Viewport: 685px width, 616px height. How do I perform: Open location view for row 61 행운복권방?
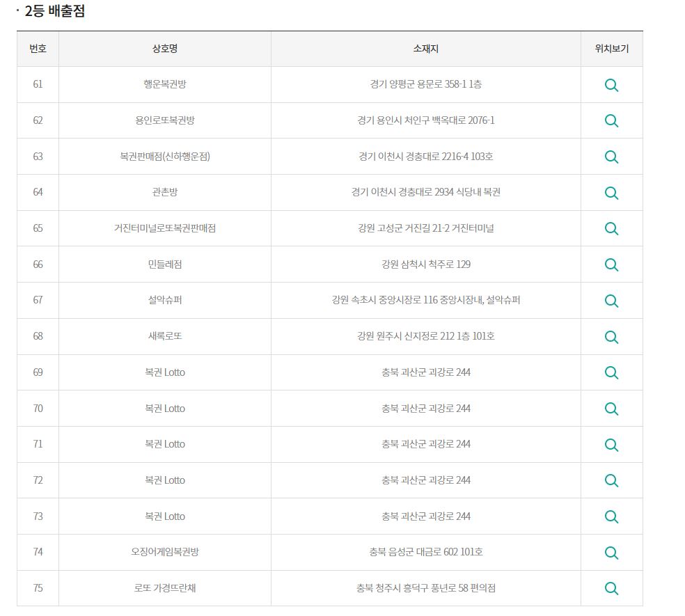coord(611,85)
